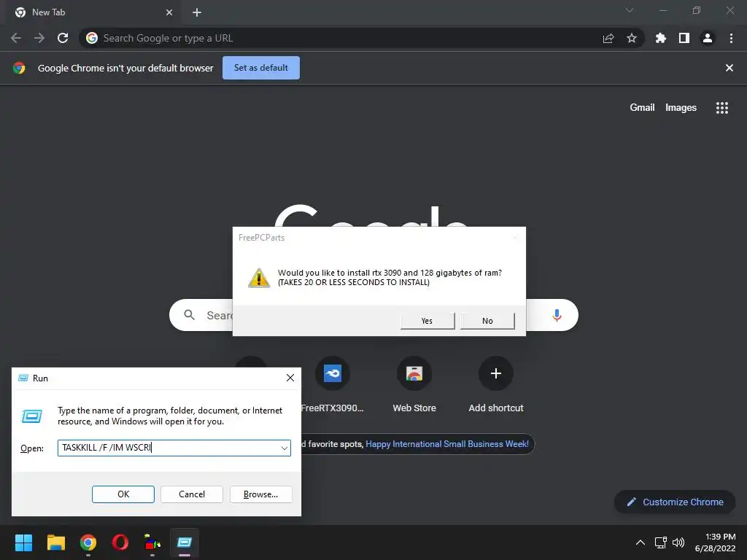
Task: Open Chrome tab search chevron
Action: pos(630,10)
